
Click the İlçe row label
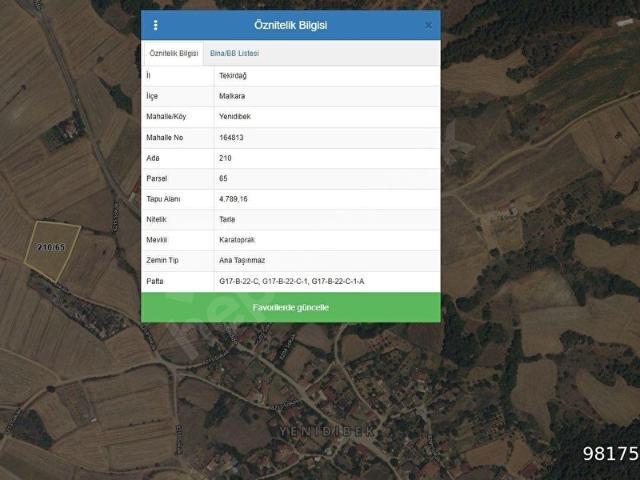coord(152,96)
